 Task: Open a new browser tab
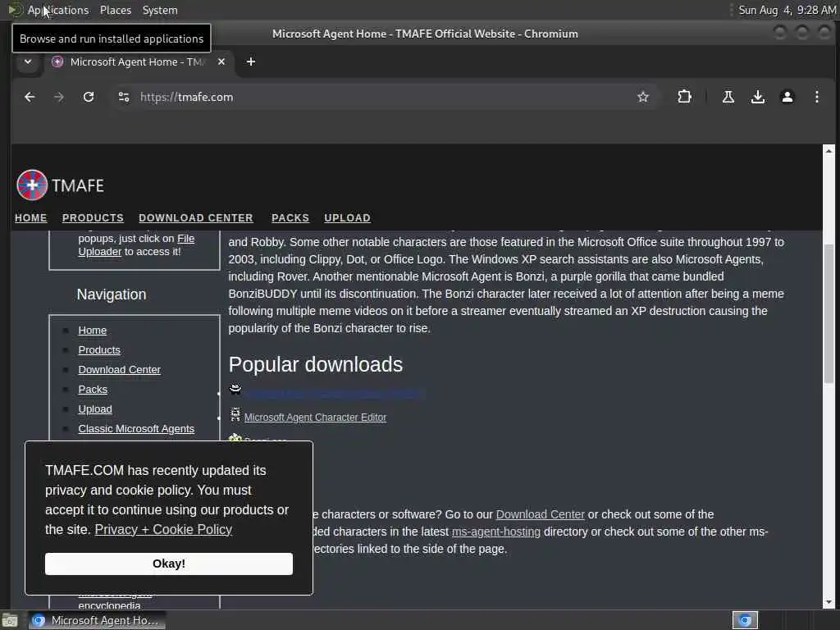point(251,62)
